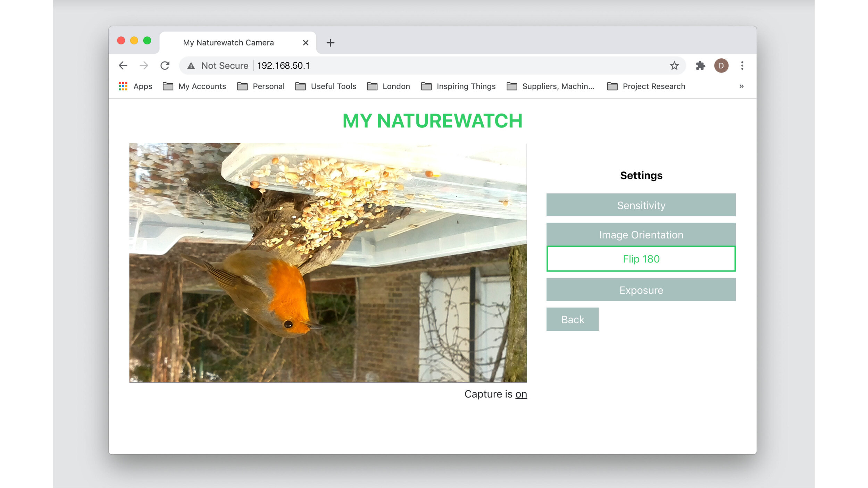This screenshot has height=488, width=868.
Task: Click the Not Secure label
Action: (x=225, y=66)
